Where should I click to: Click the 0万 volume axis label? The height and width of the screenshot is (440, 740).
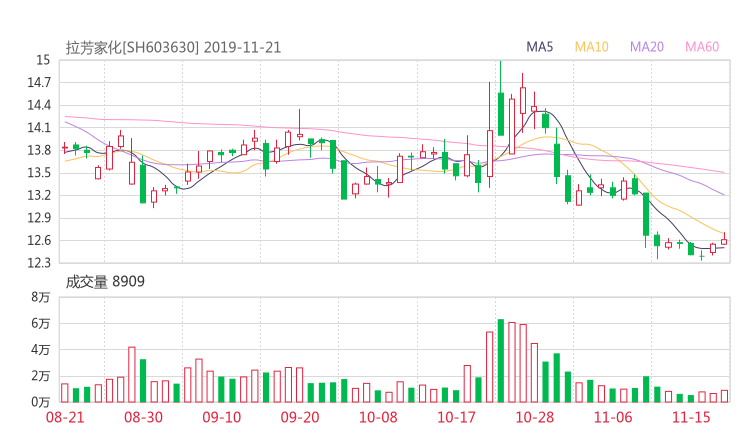(41, 402)
